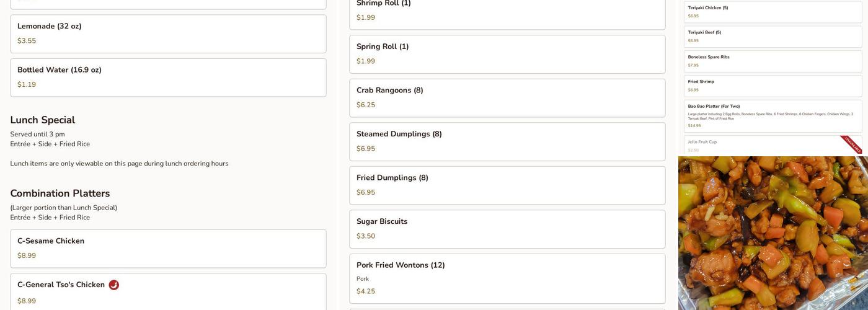Select Teriyaki Chicken (5) in the small menu
Image resolution: width=868 pixels, height=310 pixels.
pyautogui.click(x=773, y=12)
